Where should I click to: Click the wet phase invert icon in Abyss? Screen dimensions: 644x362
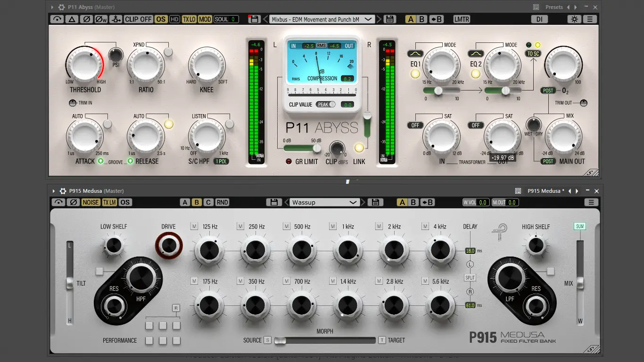(101, 19)
